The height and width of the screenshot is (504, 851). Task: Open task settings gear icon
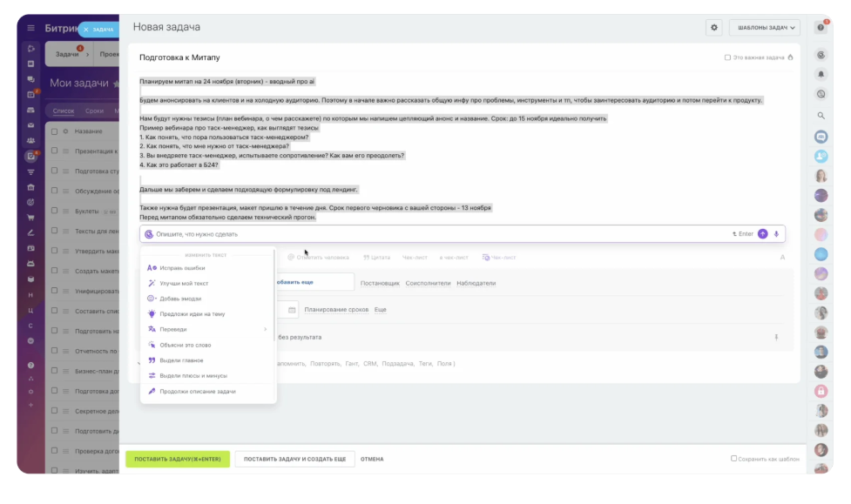tap(714, 28)
